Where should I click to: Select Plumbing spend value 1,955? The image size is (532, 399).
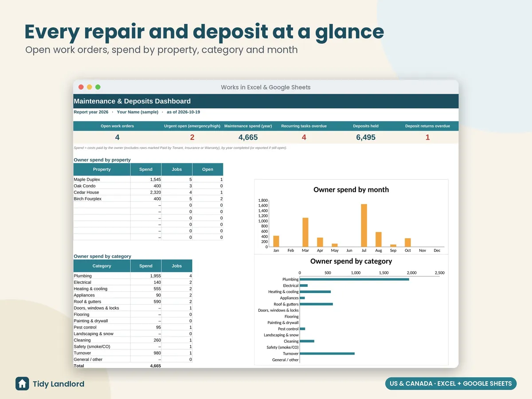155,276
